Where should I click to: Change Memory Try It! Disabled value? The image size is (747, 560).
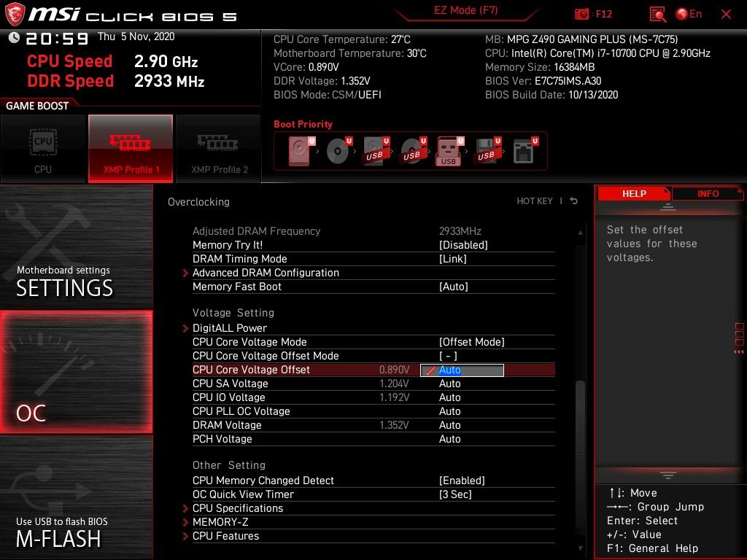(x=463, y=245)
